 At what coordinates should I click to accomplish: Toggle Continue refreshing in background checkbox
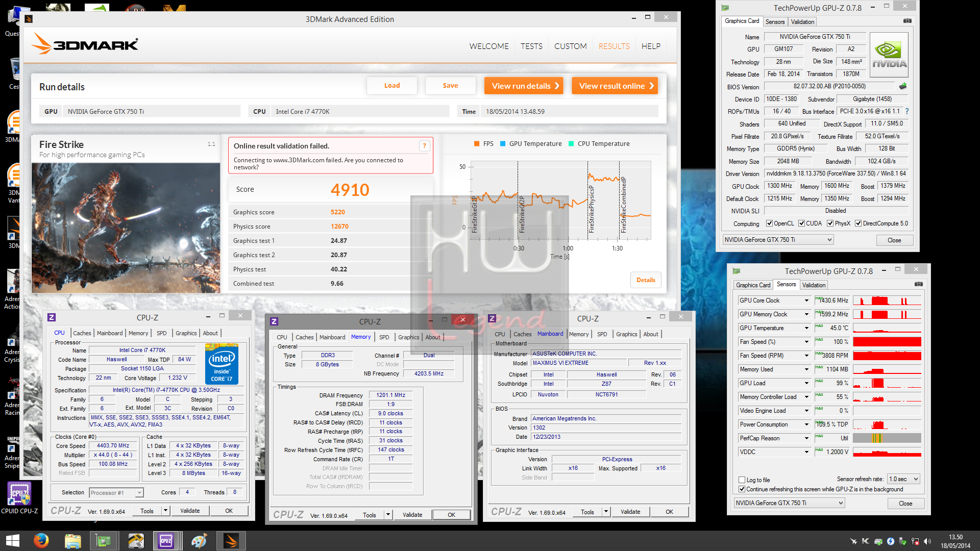pos(742,489)
